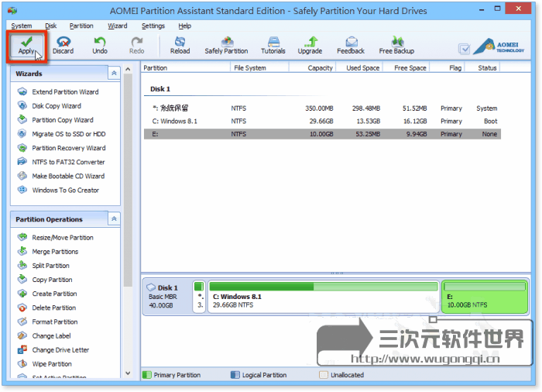The height and width of the screenshot is (392, 542).
Task: Click the Apply toolbar icon
Action: click(x=26, y=45)
